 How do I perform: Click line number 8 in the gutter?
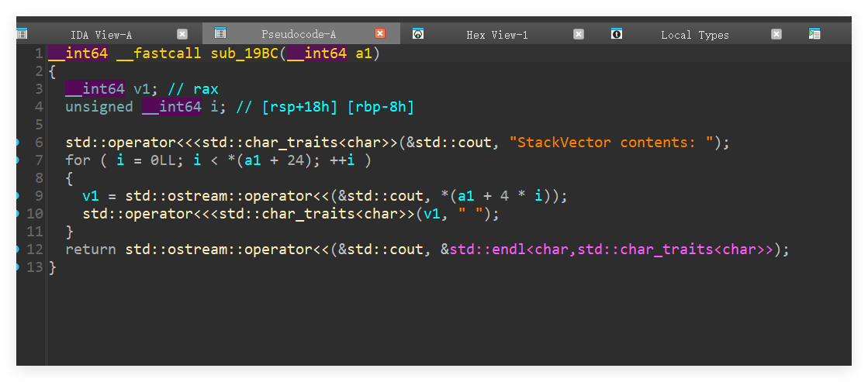(38, 178)
